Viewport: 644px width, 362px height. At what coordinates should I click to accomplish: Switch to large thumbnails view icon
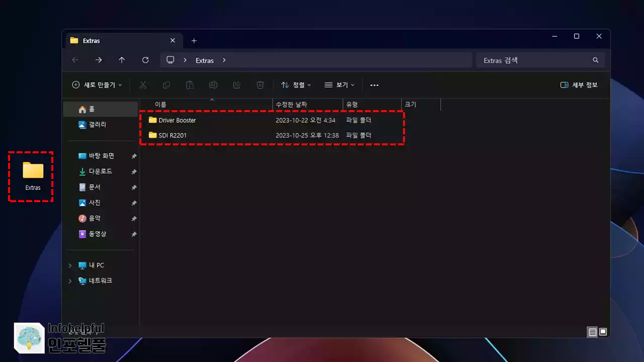click(603, 332)
